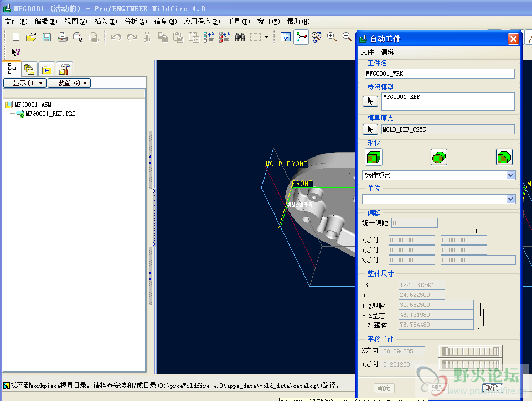
Task: Click the Z 整体 dimension field
Action: coord(436,325)
